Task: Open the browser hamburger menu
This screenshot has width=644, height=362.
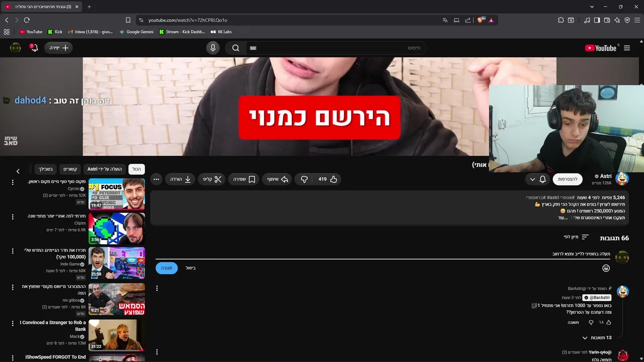Action: point(637,20)
